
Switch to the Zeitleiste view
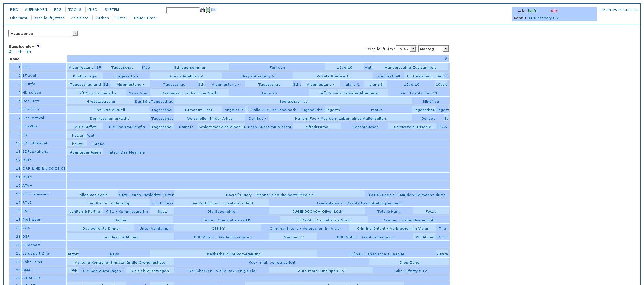pos(80,18)
